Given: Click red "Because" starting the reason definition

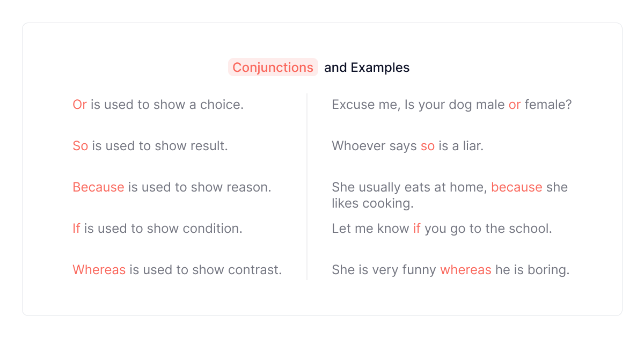Looking at the screenshot, I should click(98, 187).
